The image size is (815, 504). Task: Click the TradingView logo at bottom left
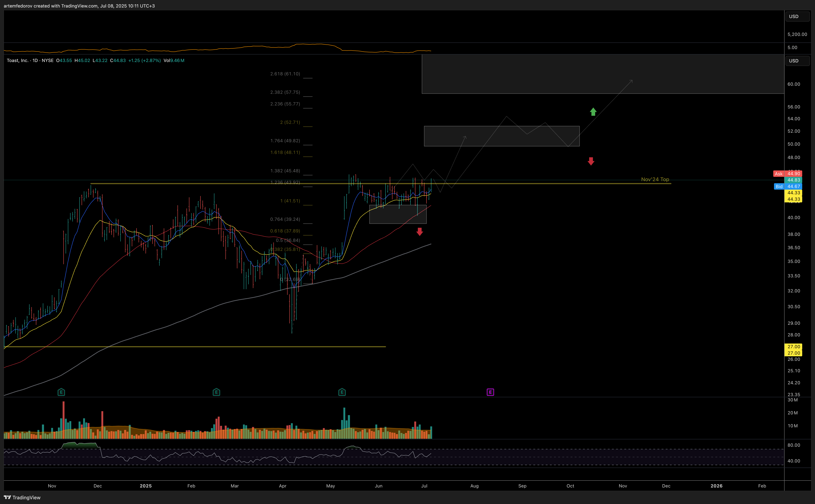point(22,497)
